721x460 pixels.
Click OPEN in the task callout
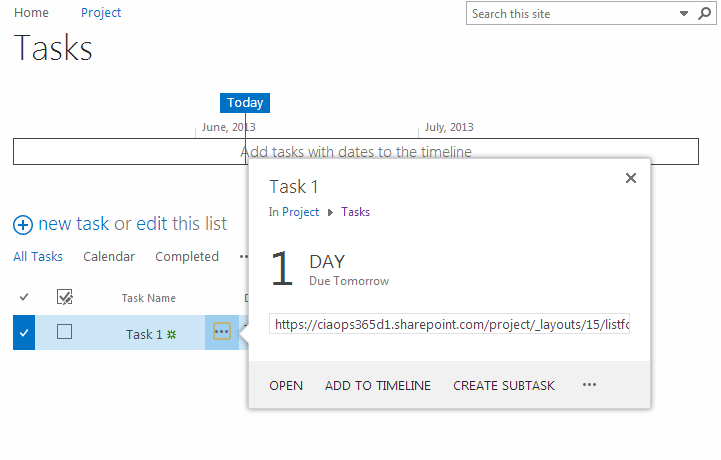click(286, 385)
